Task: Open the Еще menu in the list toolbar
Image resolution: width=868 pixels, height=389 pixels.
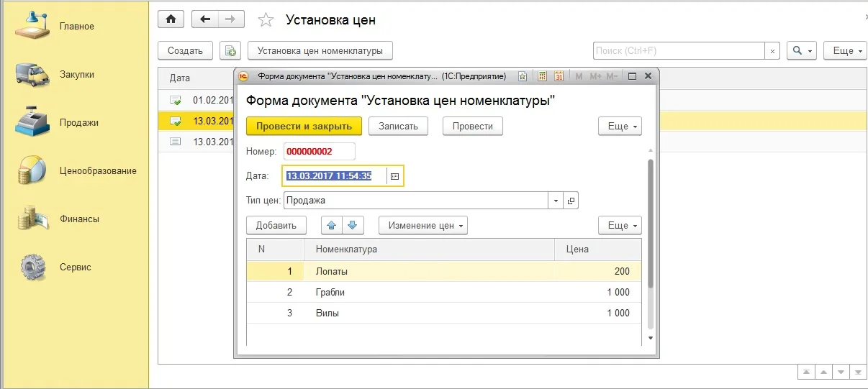Action: pyautogui.click(x=844, y=51)
